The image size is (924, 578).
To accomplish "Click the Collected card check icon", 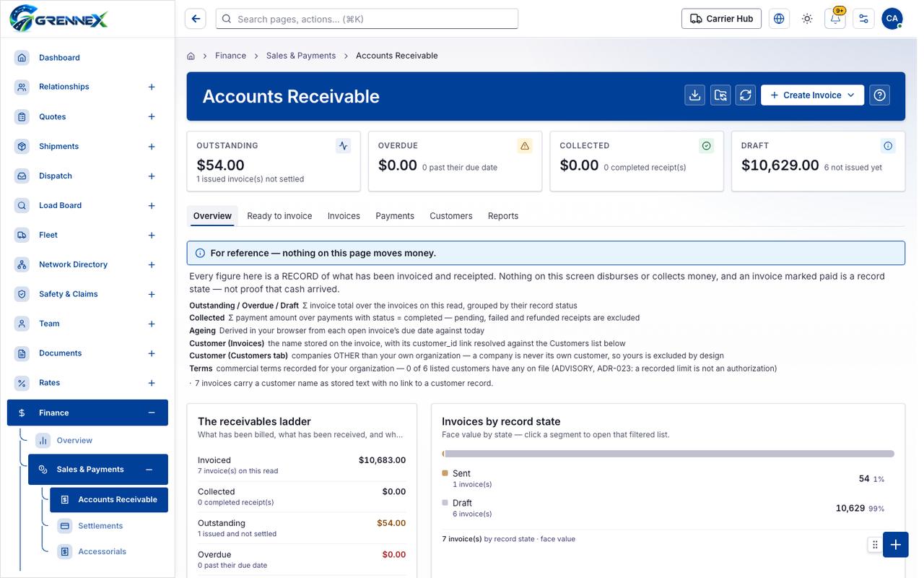I will [707, 146].
